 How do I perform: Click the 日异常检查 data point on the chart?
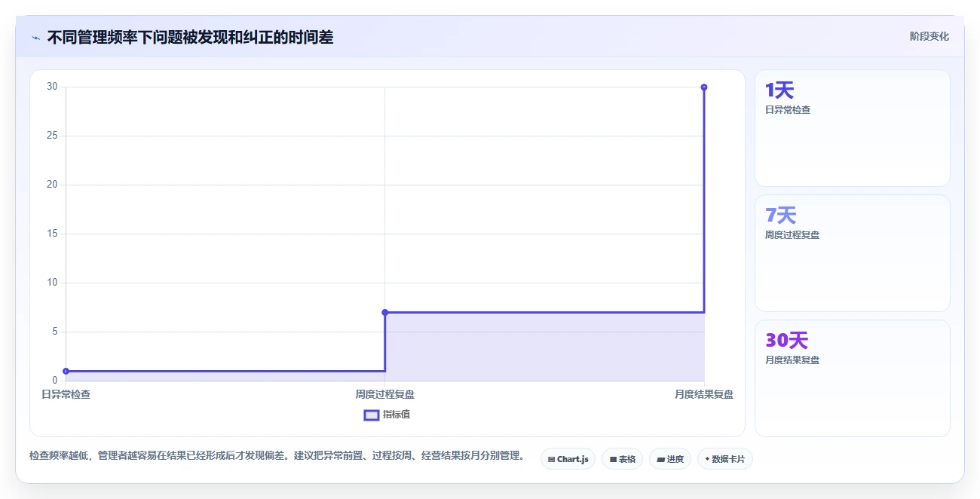coord(66,371)
